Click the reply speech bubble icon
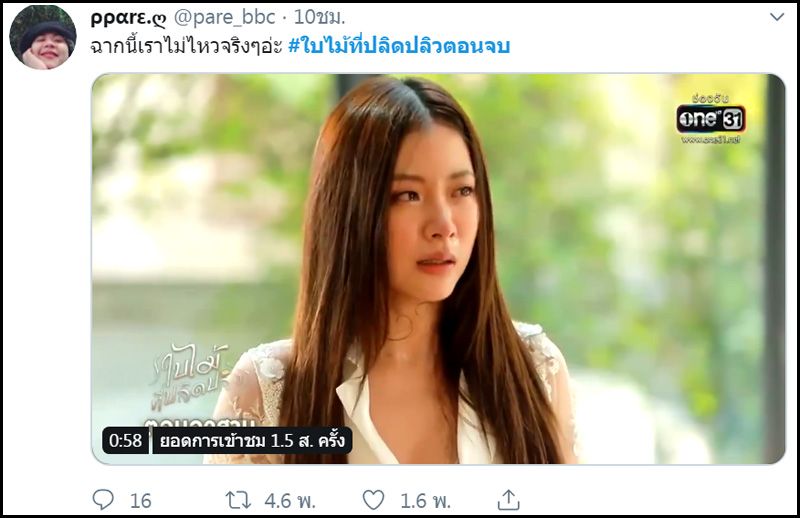 (x=103, y=500)
